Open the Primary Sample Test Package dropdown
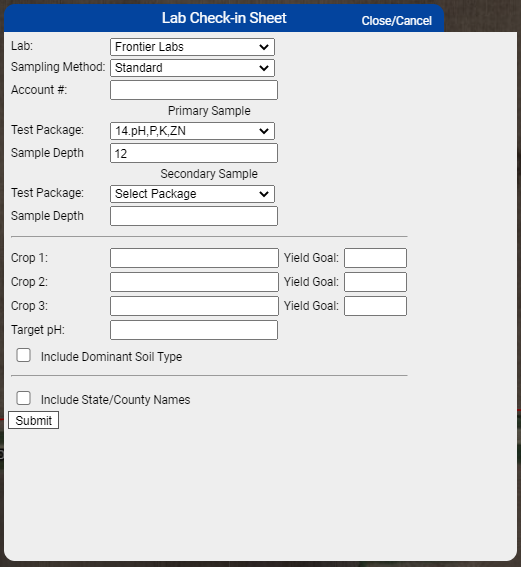 click(192, 131)
